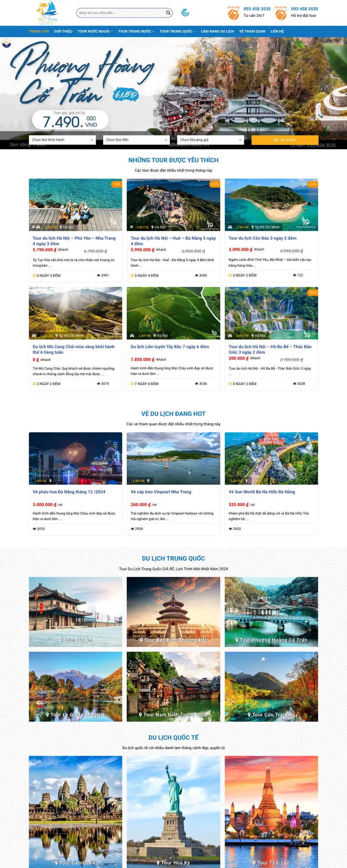Click the eye icon next to 2991 views
Screen dimensions: 347x868
(98, 276)
